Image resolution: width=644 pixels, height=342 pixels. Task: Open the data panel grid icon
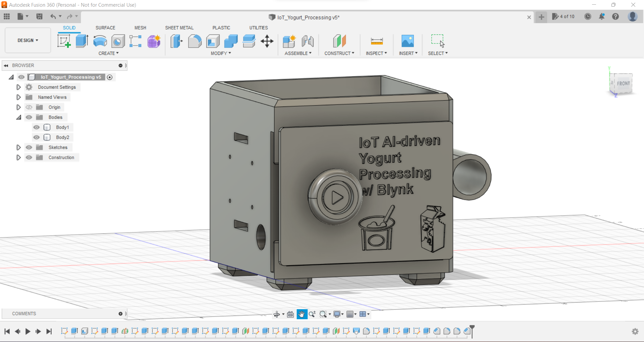[7, 16]
